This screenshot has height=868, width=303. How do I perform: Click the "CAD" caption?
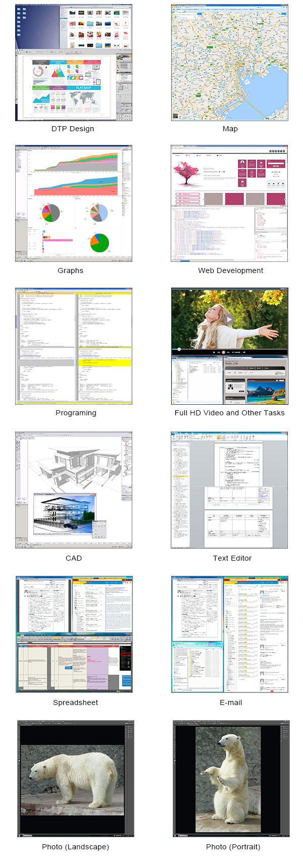pos(74,558)
